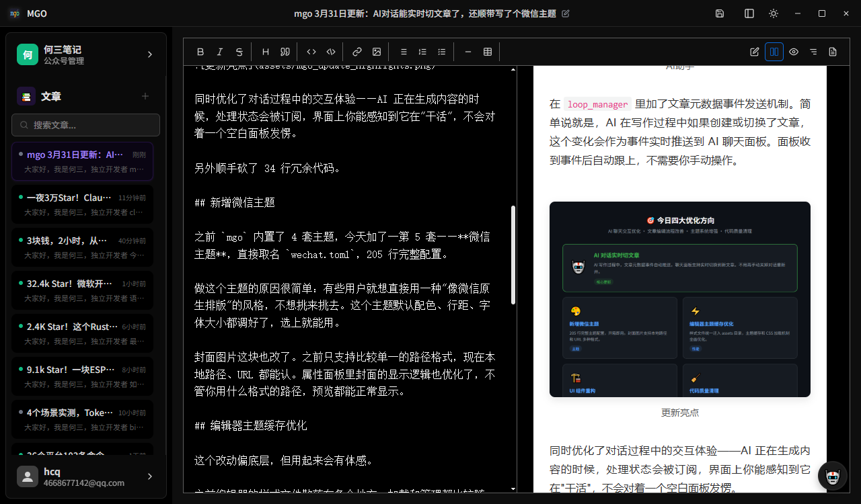Screen dimensions: 861x504
Task: Expand the hcq user account options
Action: (149, 476)
